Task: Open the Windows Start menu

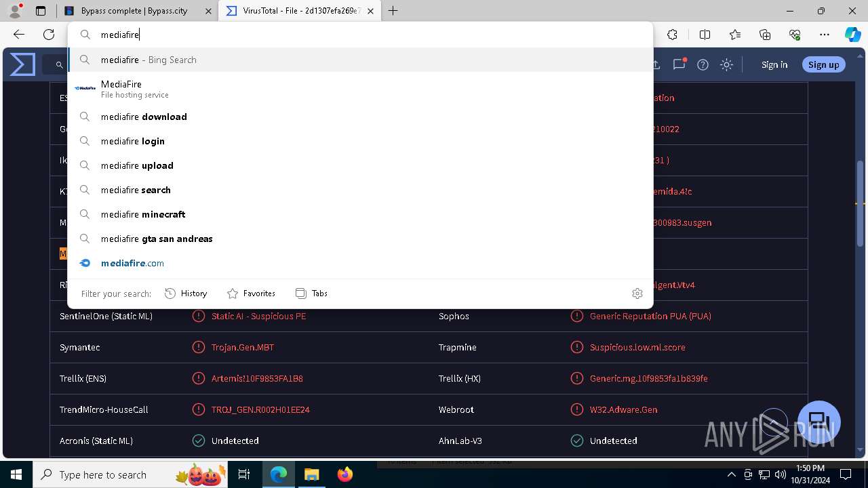Action: pyautogui.click(x=16, y=474)
